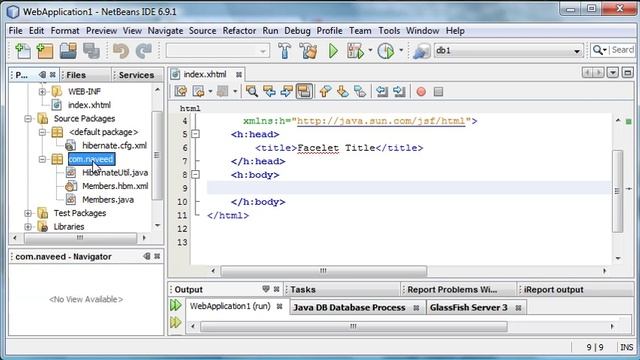Click the Open Project toolbar icon
The image size is (640, 360).
click(x=68, y=51)
